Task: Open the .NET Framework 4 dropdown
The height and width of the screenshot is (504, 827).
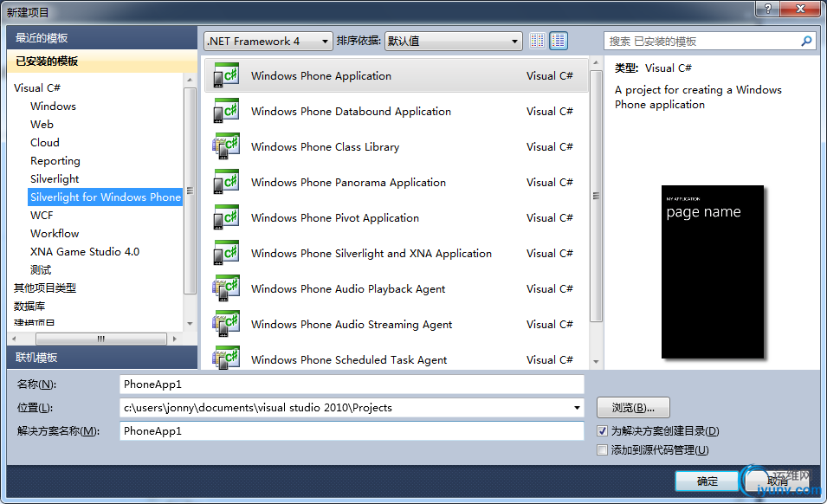Action: pyautogui.click(x=268, y=41)
